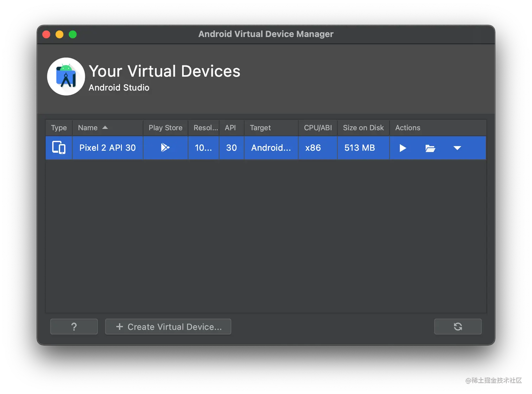Sort by Size on Disk column header
The image size is (532, 394).
[x=363, y=127]
